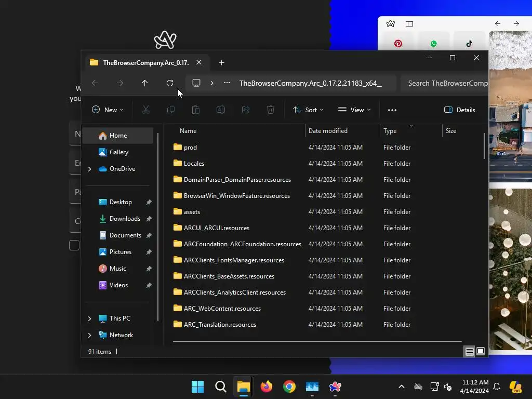Image resolution: width=532 pixels, height=399 pixels.
Task: Open Gallery in the navigation pane
Action: (x=119, y=152)
